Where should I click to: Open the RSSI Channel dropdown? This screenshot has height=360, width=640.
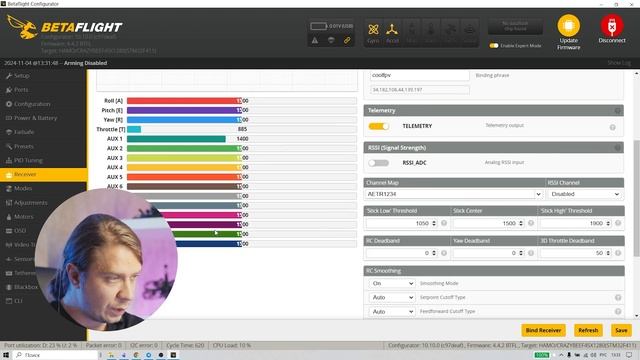(x=584, y=194)
